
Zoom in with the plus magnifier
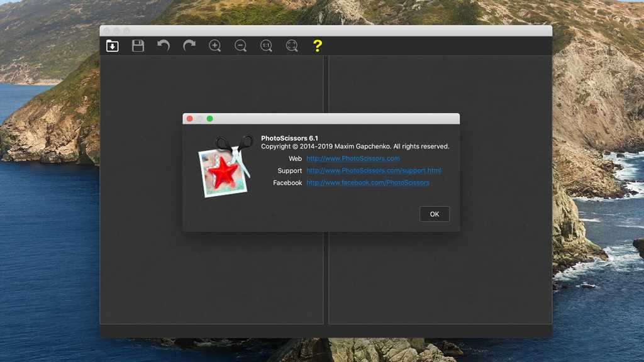pyautogui.click(x=215, y=45)
